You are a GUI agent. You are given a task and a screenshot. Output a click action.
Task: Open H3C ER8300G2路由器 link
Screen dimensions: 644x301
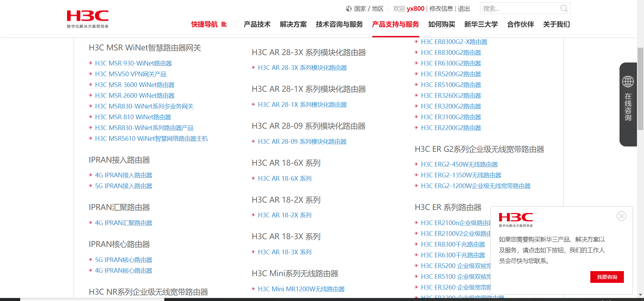point(451,52)
